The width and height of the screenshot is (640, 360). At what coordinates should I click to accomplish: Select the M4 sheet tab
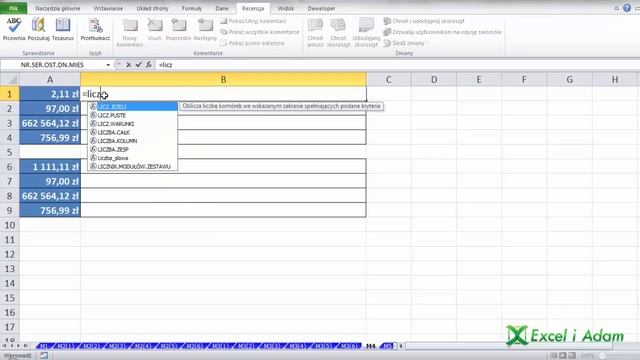(371, 346)
